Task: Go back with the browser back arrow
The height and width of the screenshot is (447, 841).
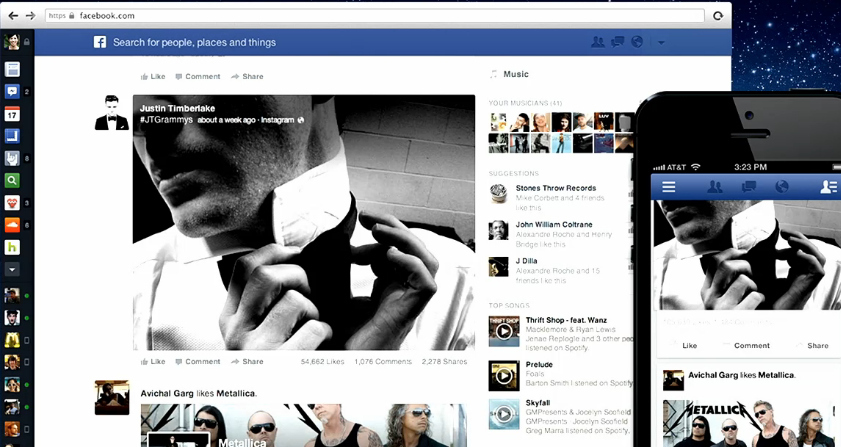Action: [x=11, y=16]
